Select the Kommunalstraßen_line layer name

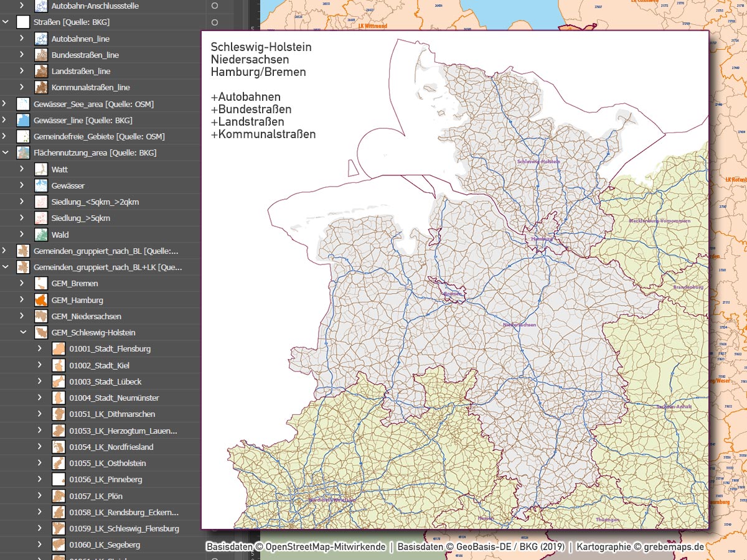tap(90, 88)
